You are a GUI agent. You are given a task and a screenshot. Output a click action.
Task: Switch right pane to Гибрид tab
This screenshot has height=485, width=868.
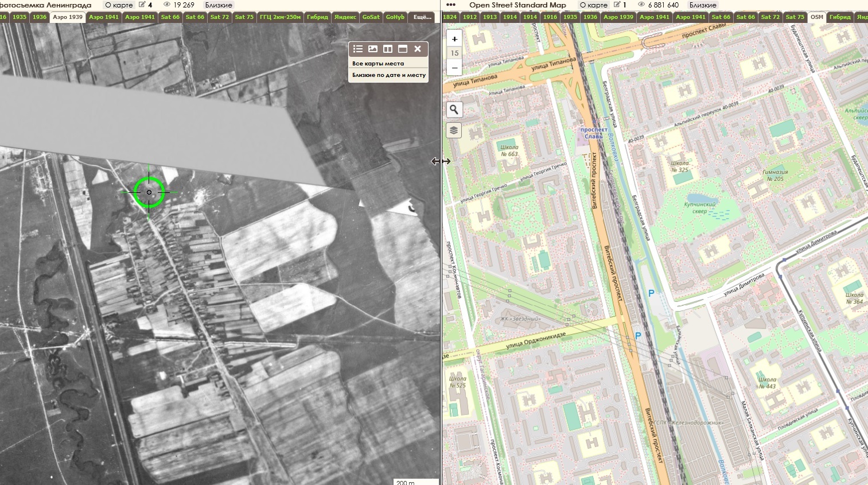click(x=840, y=17)
